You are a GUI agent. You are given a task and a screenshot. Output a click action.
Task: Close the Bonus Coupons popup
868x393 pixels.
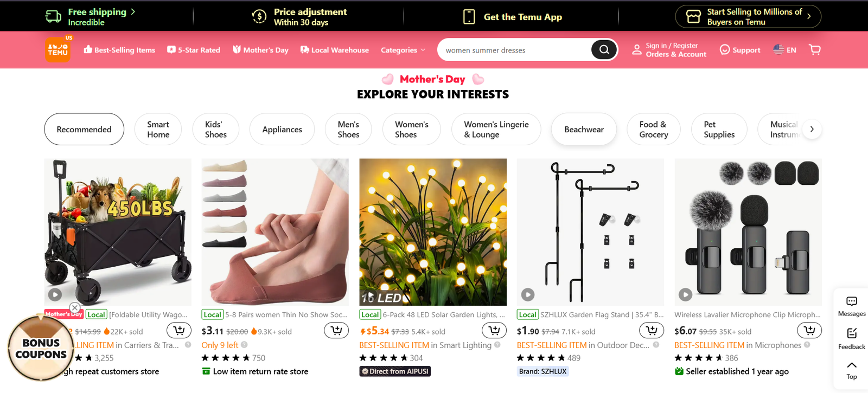(x=75, y=308)
